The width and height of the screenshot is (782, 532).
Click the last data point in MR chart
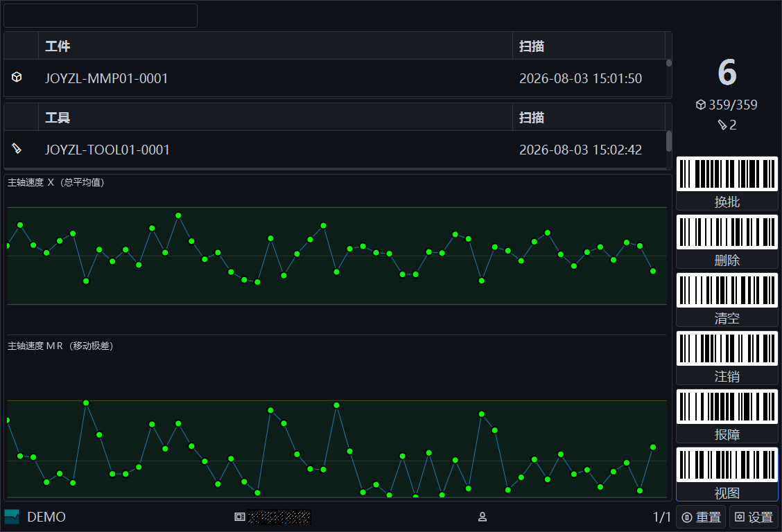tap(653, 447)
